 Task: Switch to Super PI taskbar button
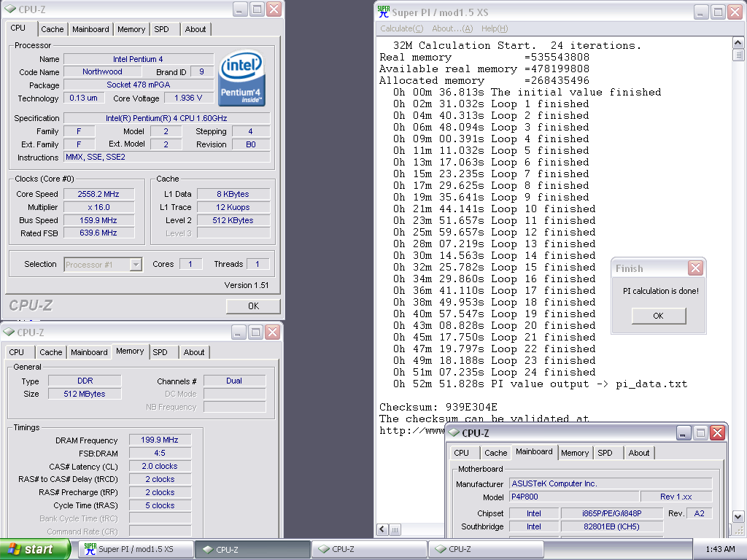point(137,549)
